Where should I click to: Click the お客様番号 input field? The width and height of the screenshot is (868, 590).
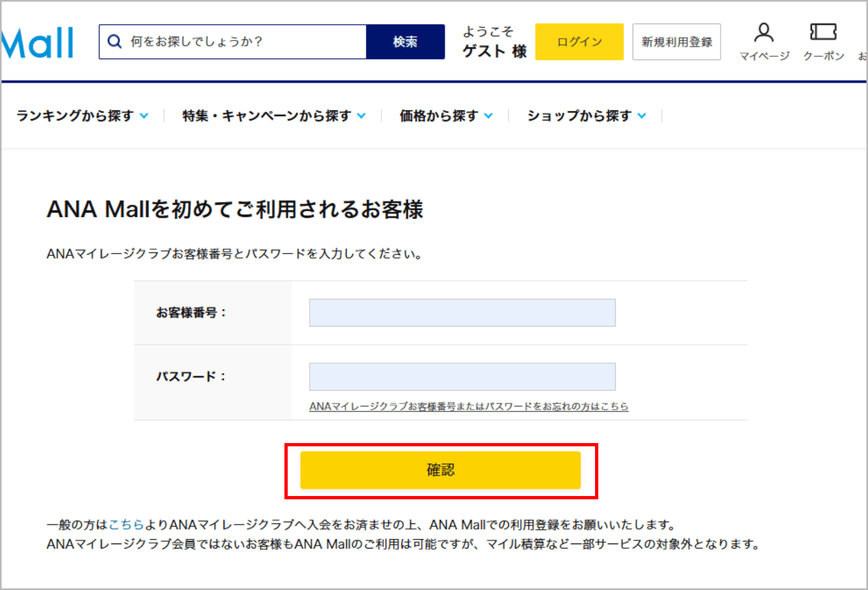pyautogui.click(x=462, y=313)
